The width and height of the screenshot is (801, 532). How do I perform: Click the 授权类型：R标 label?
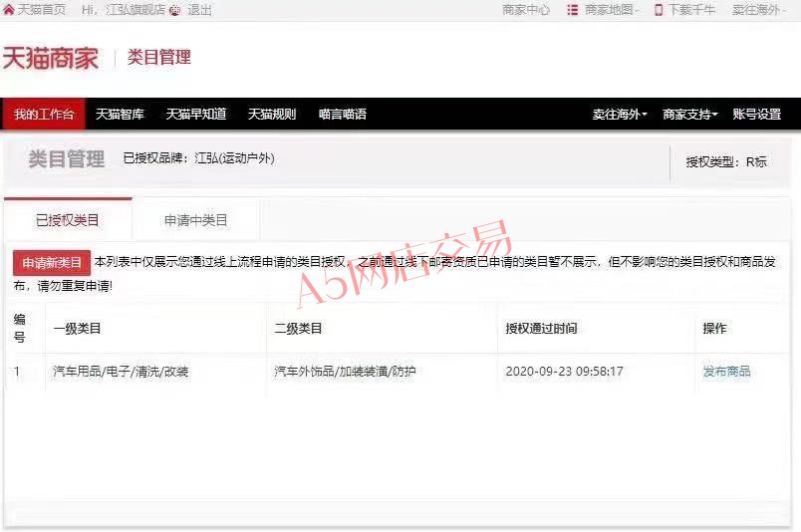726,162
